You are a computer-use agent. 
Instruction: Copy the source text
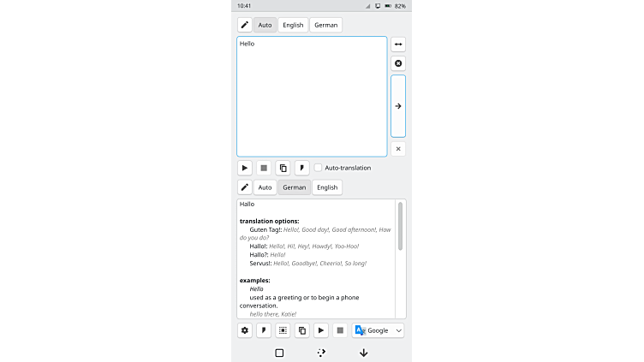point(283,168)
